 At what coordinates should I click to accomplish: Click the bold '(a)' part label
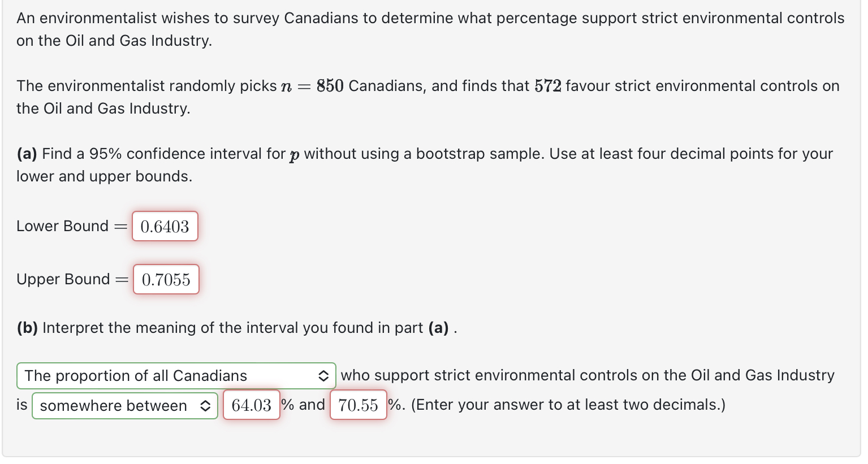pos(27,154)
